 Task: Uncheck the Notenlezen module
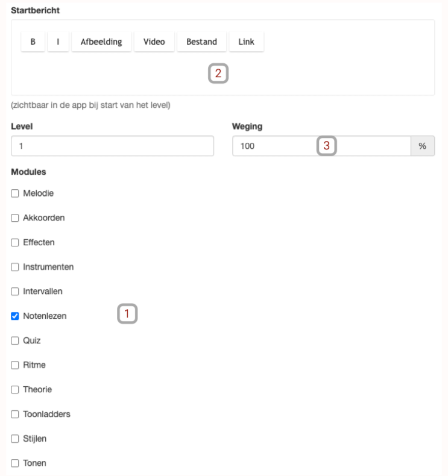[15, 316]
